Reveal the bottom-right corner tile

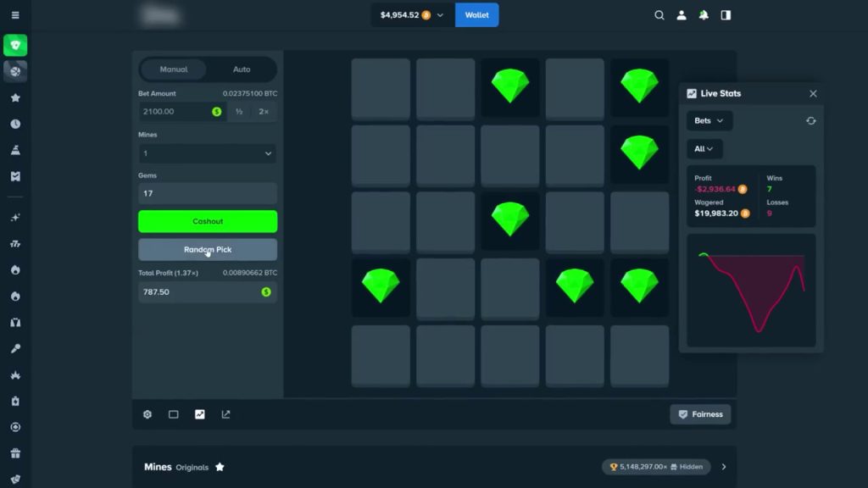639,356
